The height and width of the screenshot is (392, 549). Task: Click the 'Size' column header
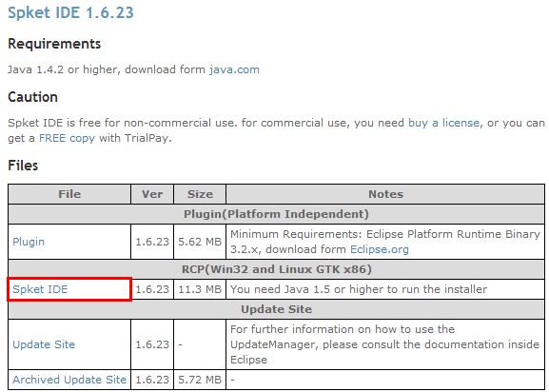coord(200,194)
